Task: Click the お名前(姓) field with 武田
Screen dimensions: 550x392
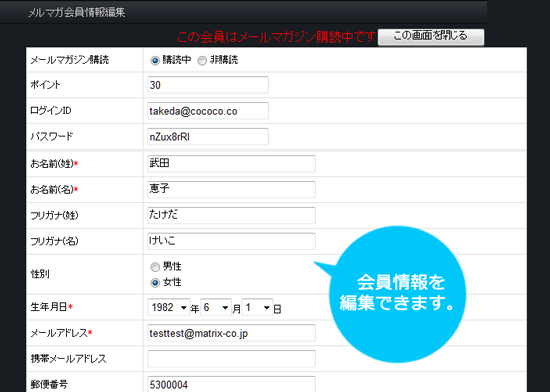Action: click(x=232, y=164)
